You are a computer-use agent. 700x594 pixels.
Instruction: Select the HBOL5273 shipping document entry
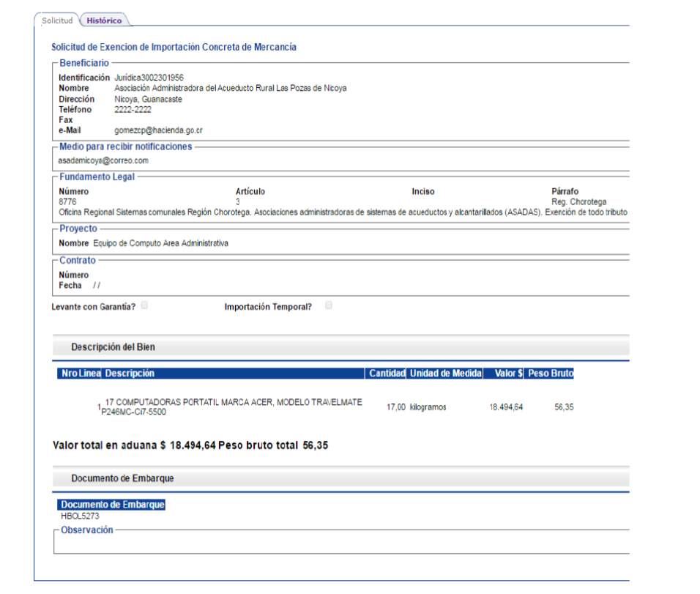tap(80, 516)
